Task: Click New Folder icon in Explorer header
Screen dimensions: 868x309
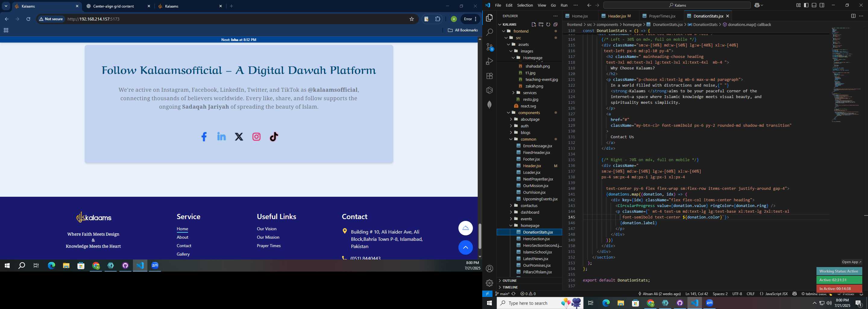Action: point(541,24)
